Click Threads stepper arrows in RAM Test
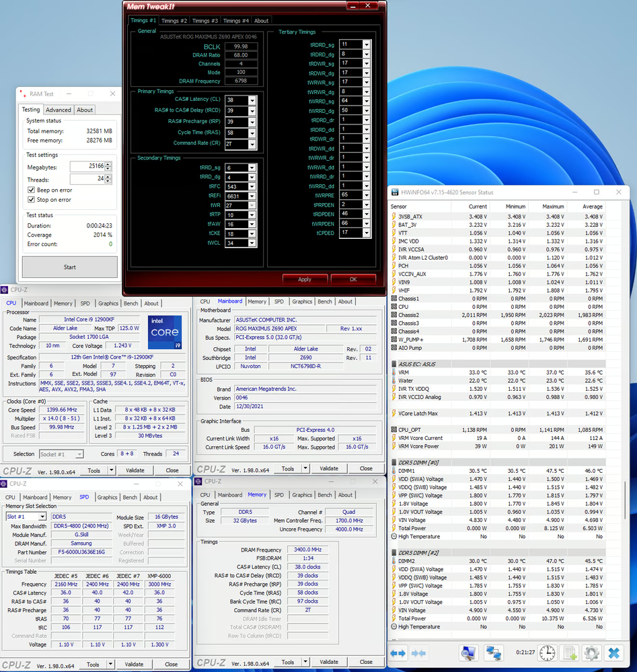 (x=108, y=179)
